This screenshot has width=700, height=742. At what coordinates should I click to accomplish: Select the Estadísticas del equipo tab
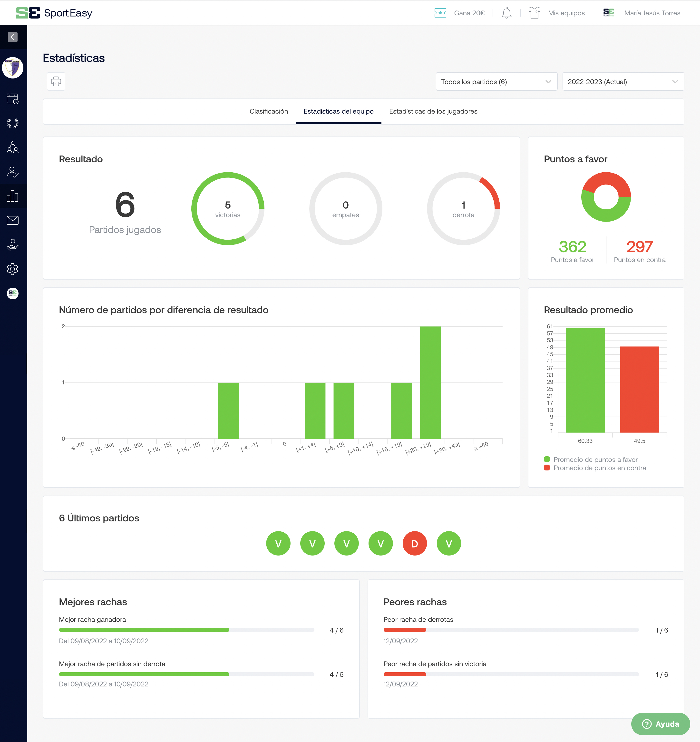pyautogui.click(x=339, y=111)
